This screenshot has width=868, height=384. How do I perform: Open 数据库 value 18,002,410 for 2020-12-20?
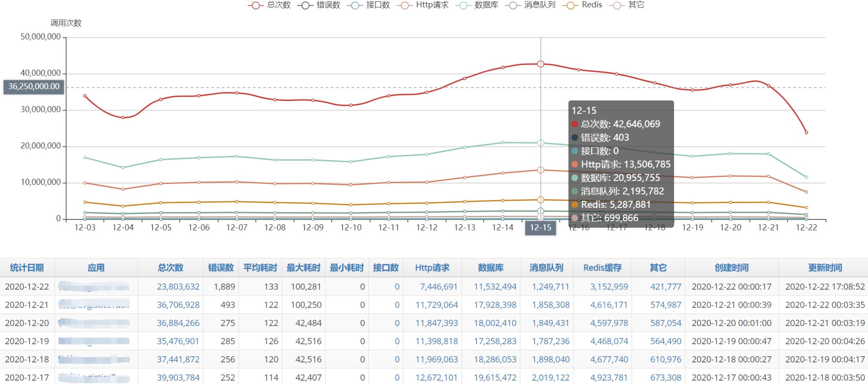pyautogui.click(x=495, y=323)
